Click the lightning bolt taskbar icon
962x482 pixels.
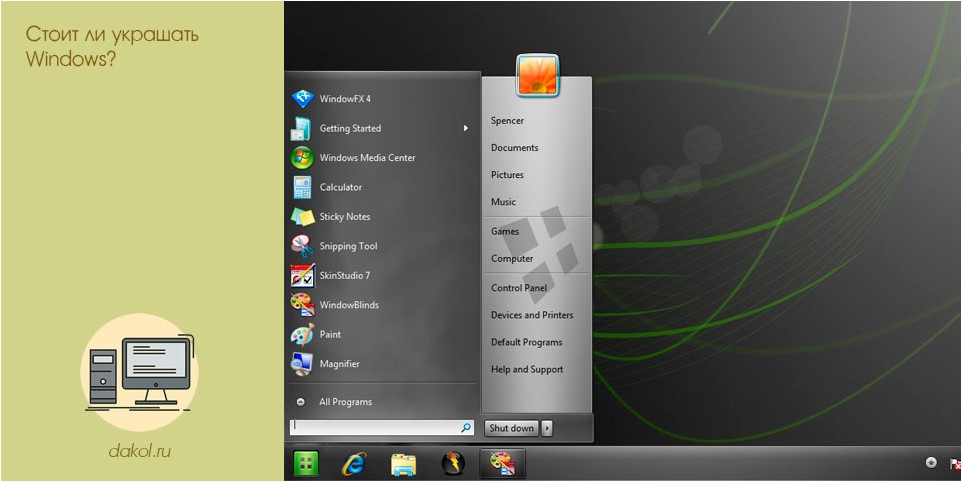(x=453, y=464)
